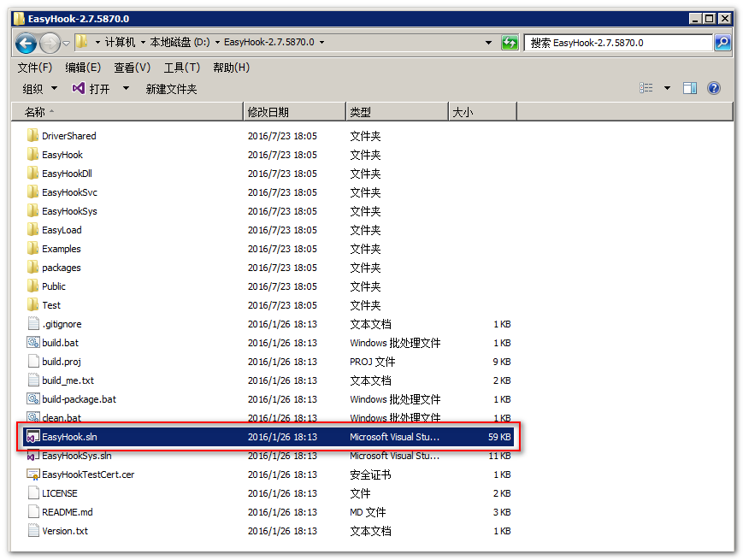Sort by the 大小 column header

(482, 112)
